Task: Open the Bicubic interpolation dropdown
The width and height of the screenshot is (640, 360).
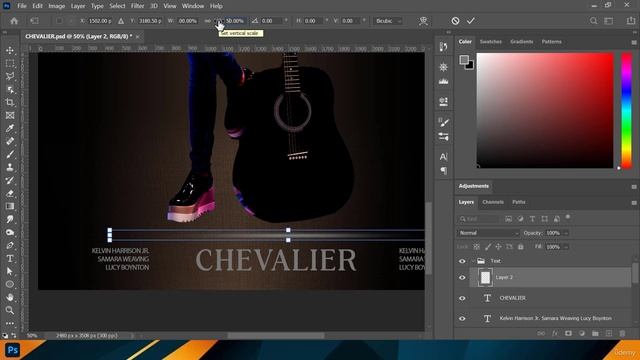Action: click(388, 21)
